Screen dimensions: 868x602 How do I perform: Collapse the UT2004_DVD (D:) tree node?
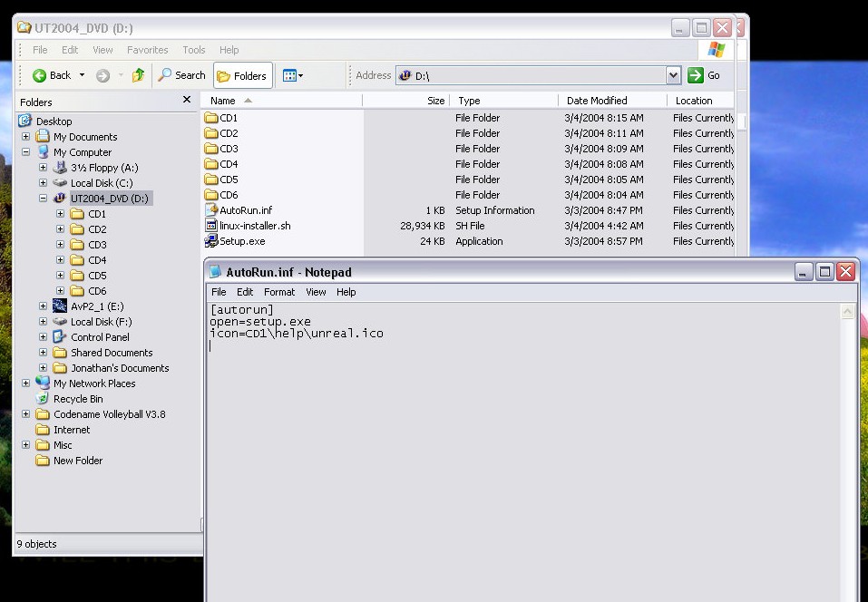tap(44, 198)
